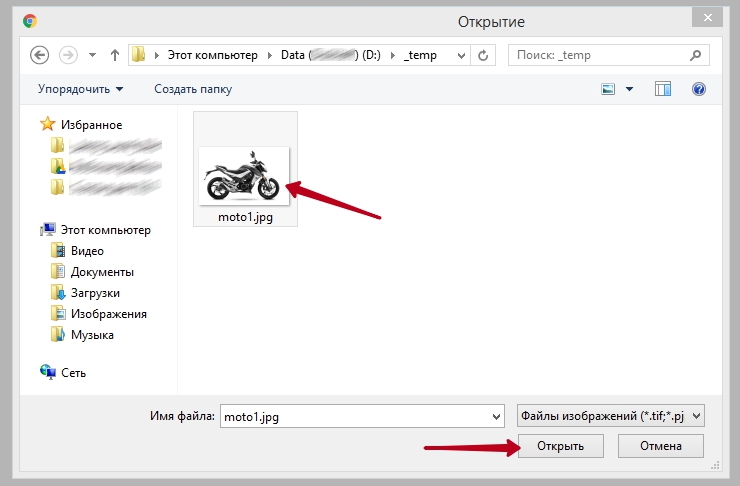Click Создать папку to create folder

193,89
